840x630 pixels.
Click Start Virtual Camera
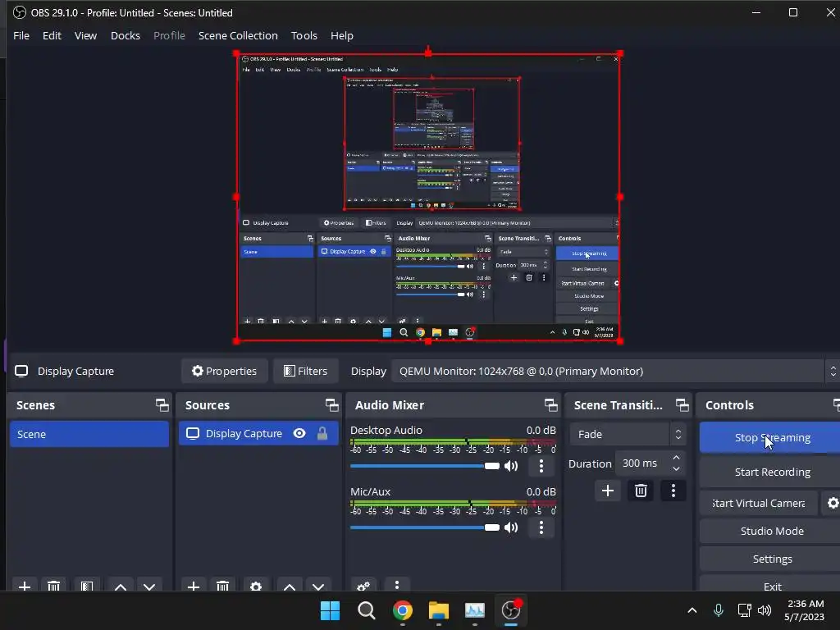[x=759, y=503]
